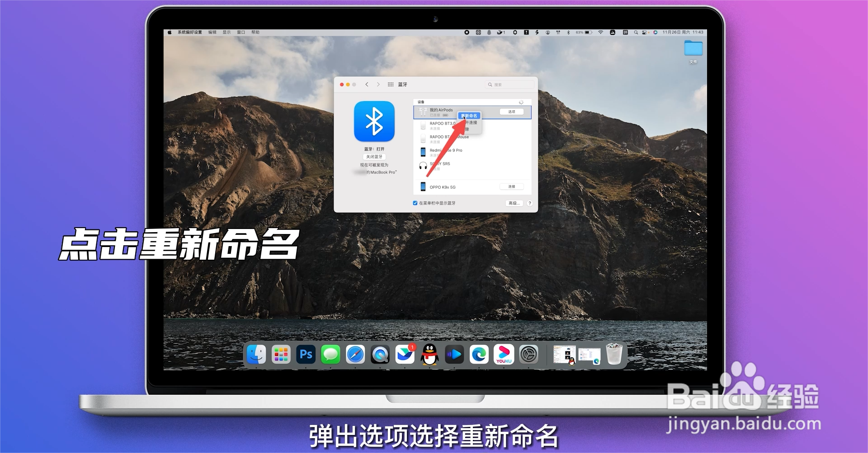Open Control Center in menu bar
Screen dimensions: 868x453
645,33
